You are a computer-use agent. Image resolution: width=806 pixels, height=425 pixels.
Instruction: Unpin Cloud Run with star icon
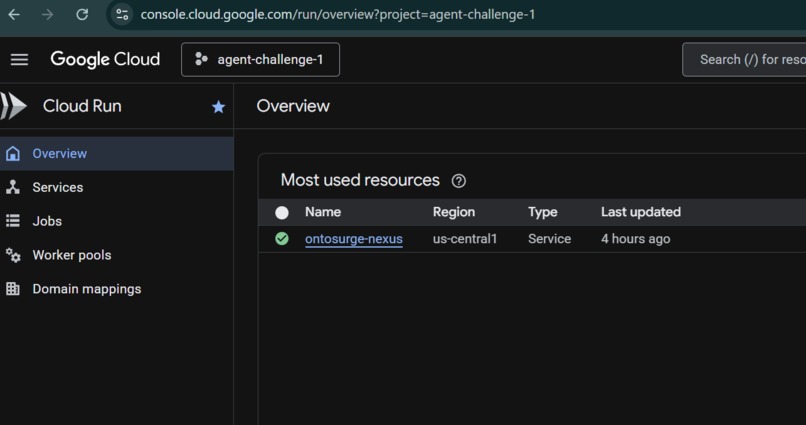click(218, 107)
